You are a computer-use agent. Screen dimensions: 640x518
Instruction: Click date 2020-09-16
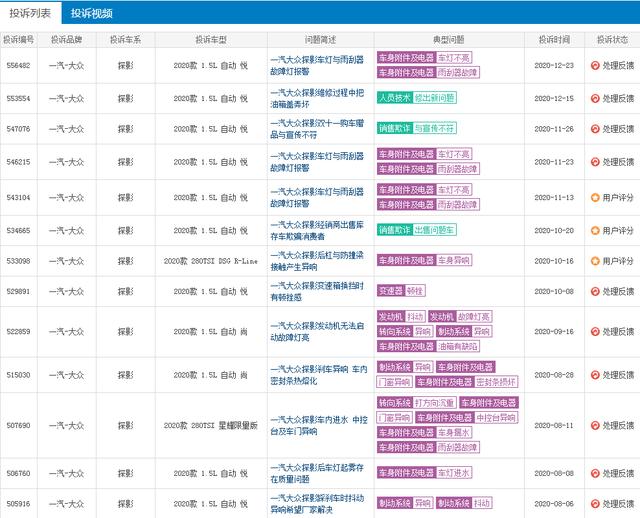[554, 331]
